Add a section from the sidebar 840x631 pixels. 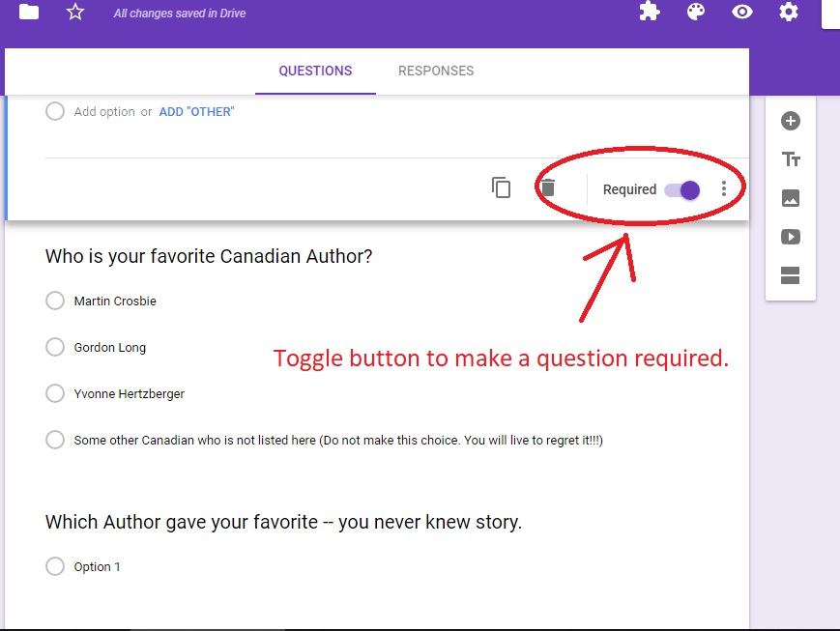coord(791,275)
